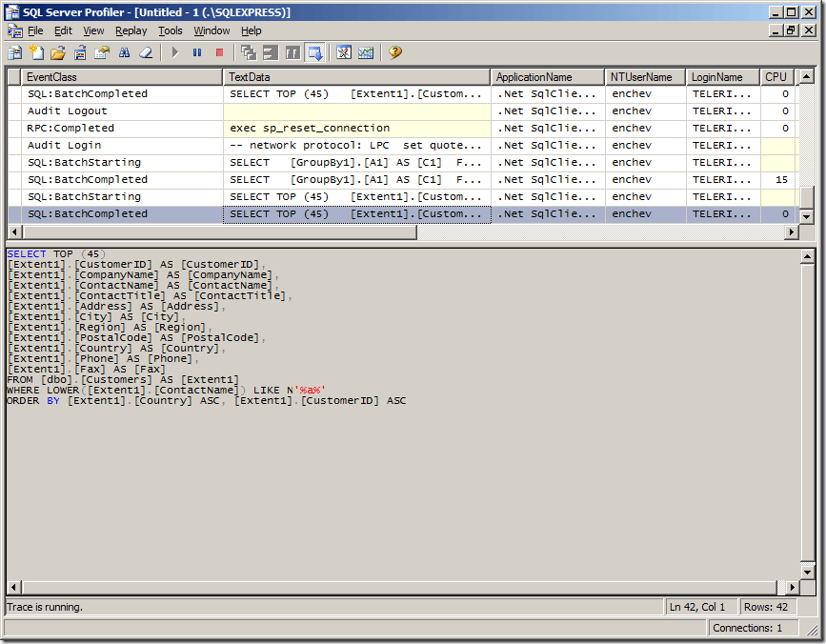Image resolution: width=826 pixels, height=644 pixels.
Task: Click the Help question mark icon
Action: 395,52
